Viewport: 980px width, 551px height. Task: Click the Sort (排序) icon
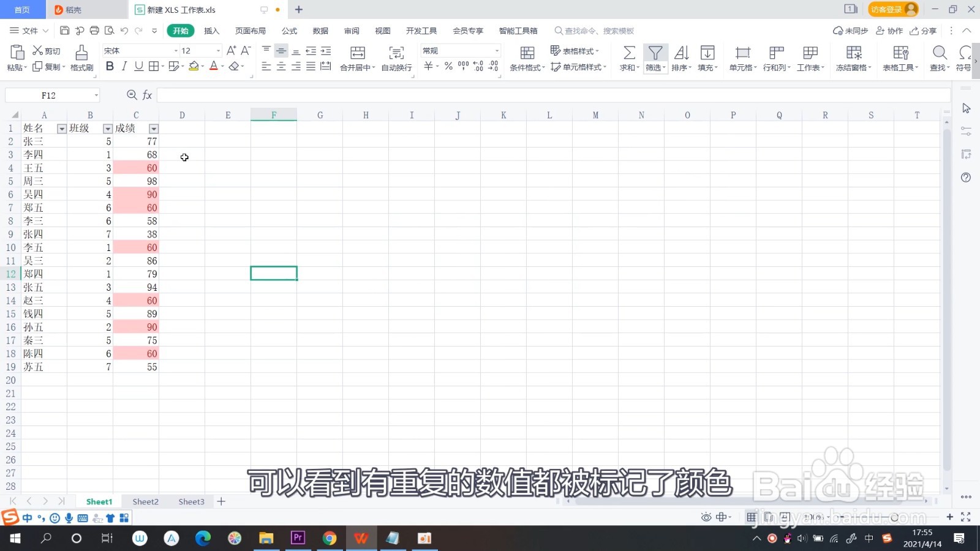[x=681, y=53]
